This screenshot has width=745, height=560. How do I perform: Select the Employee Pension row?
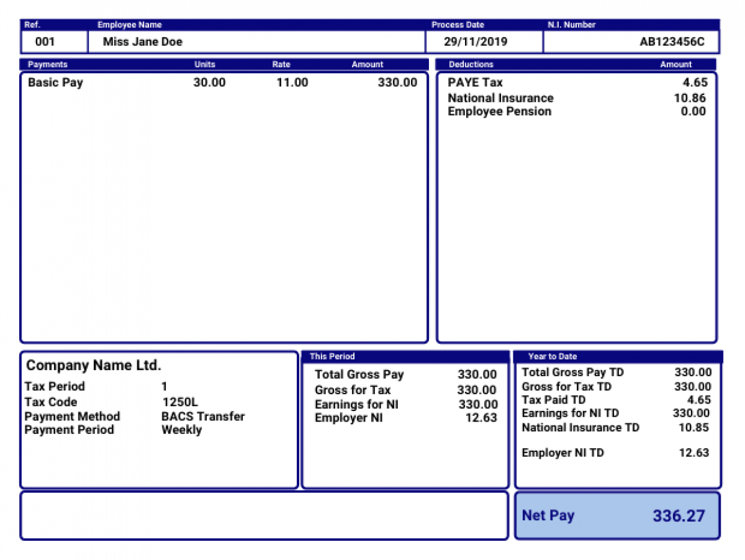[x=500, y=112]
